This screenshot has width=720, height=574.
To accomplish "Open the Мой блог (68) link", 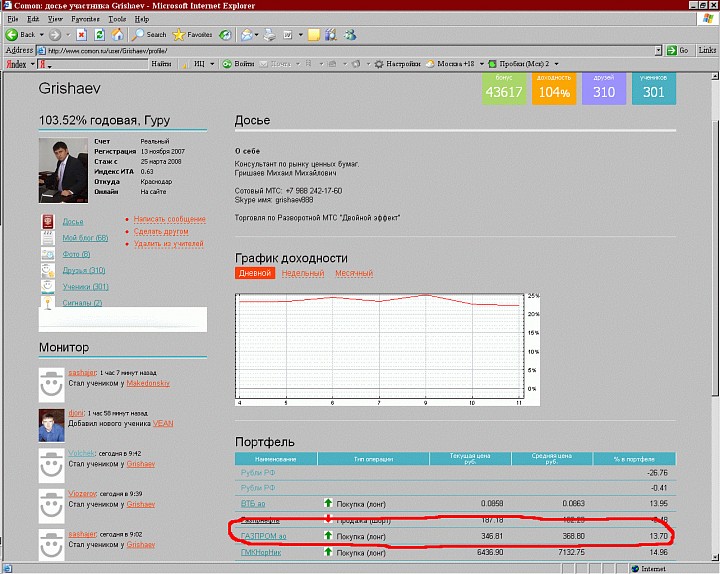I will pyautogui.click(x=85, y=238).
